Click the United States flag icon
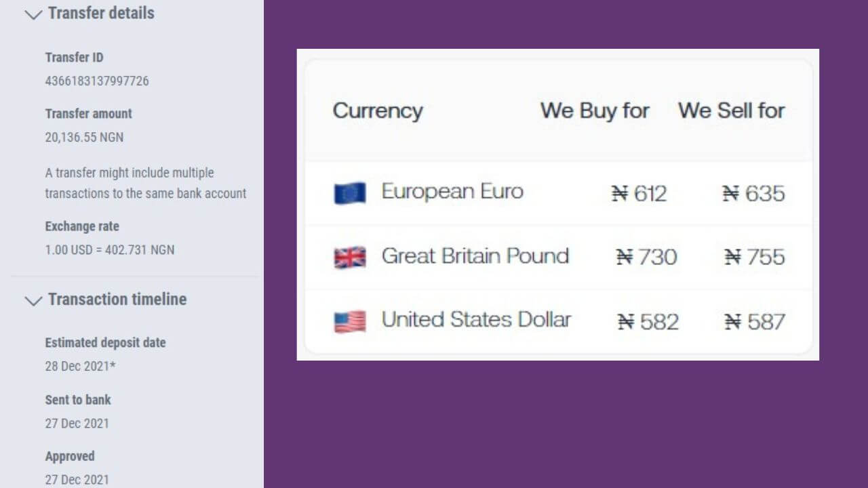 (350, 321)
